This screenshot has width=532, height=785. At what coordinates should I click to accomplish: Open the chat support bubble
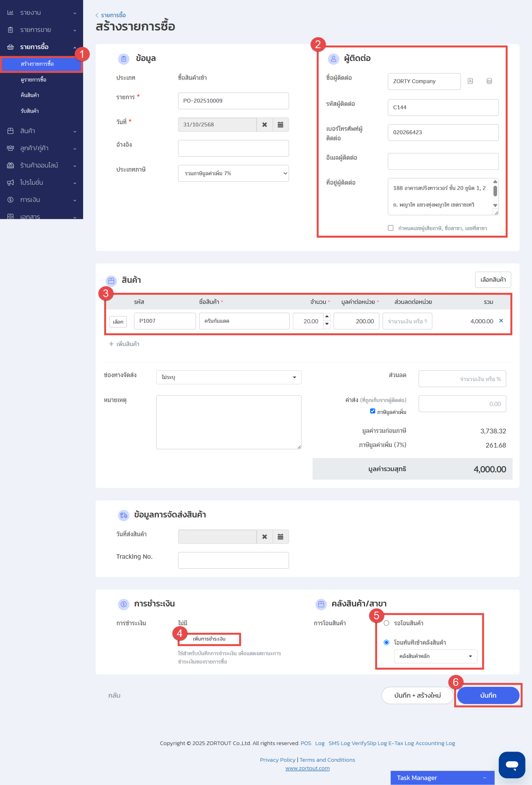(511, 765)
